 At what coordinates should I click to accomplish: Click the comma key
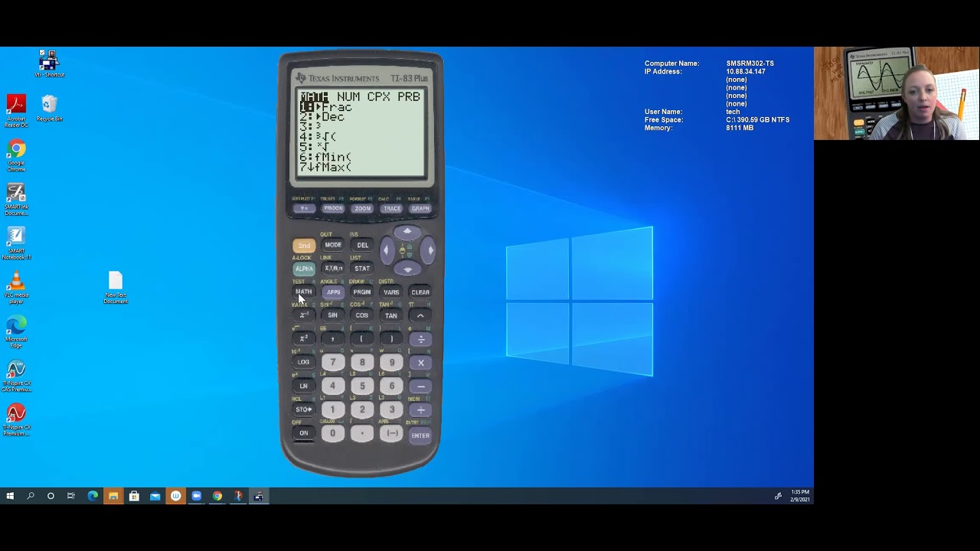click(333, 338)
